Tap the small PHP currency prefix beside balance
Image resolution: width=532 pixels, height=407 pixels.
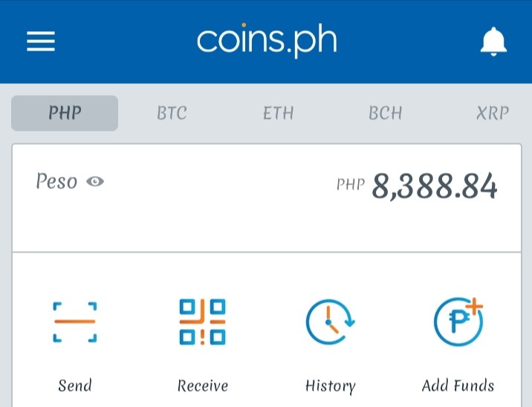pyautogui.click(x=351, y=184)
